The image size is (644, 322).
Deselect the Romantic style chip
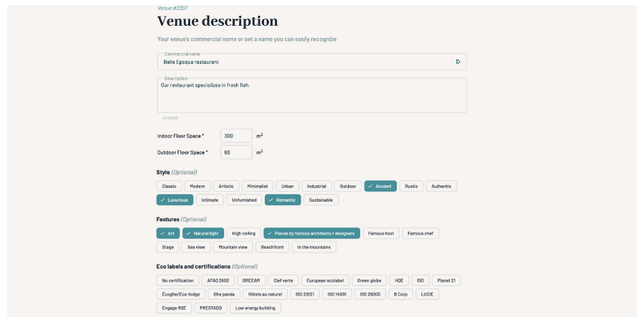[x=283, y=200]
